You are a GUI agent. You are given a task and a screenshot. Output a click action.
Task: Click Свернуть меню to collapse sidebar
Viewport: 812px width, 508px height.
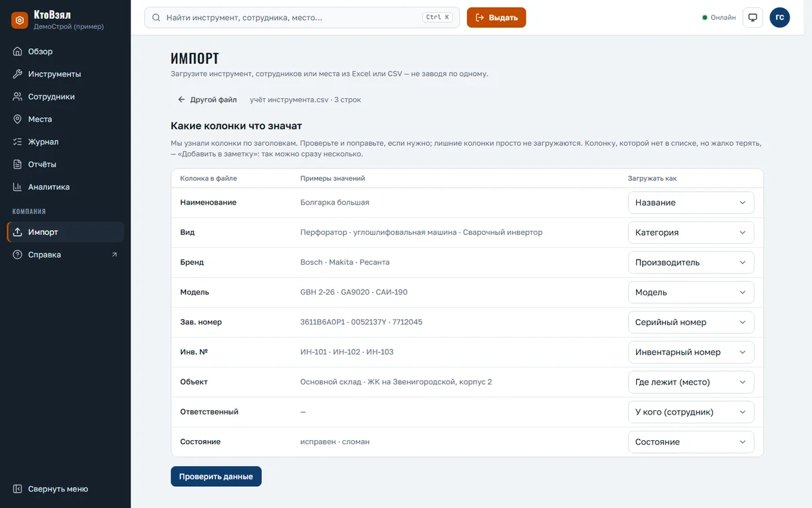(x=65, y=489)
